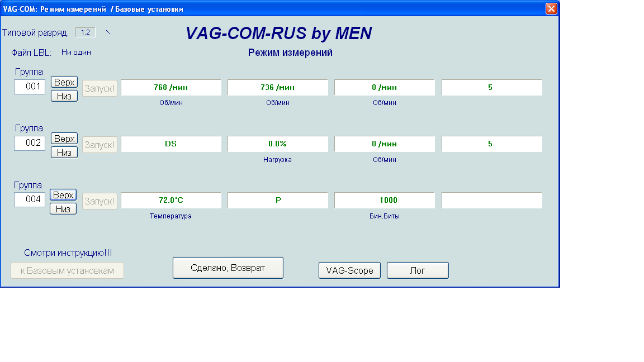This screenshot has width=644, height=362.
Task: Click the 1000 binary bits field
Action: (385, 201)
